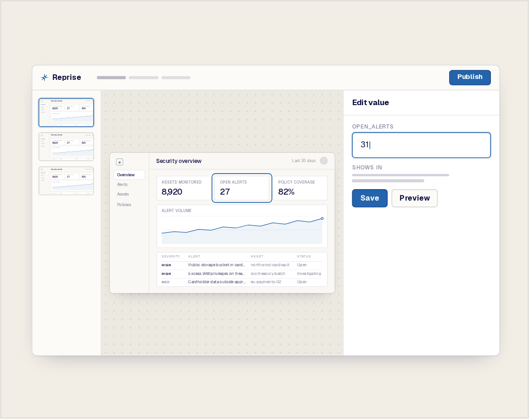Open the Assets nav item
This screenshot has height=420, width=529.
click(x=123, y=194)
